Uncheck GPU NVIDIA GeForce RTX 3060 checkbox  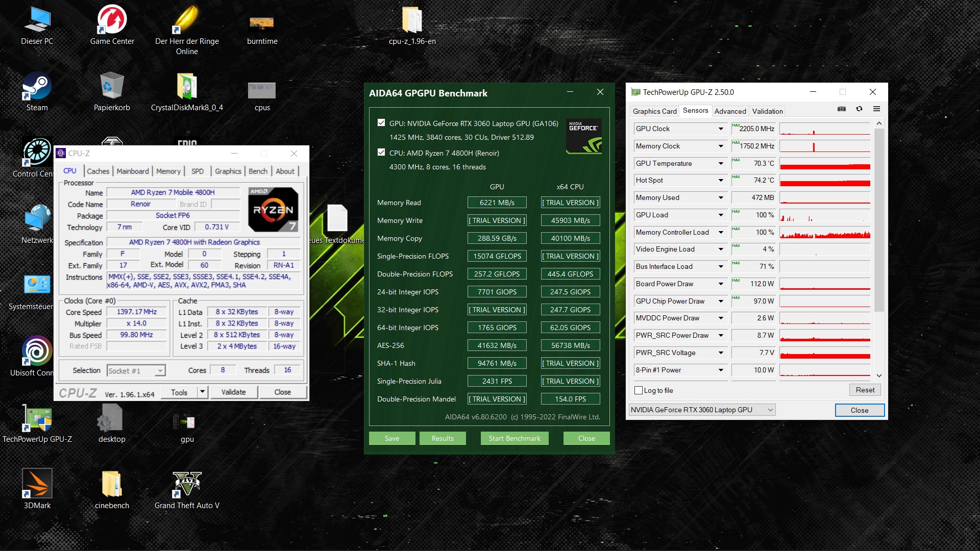[381, 122]
